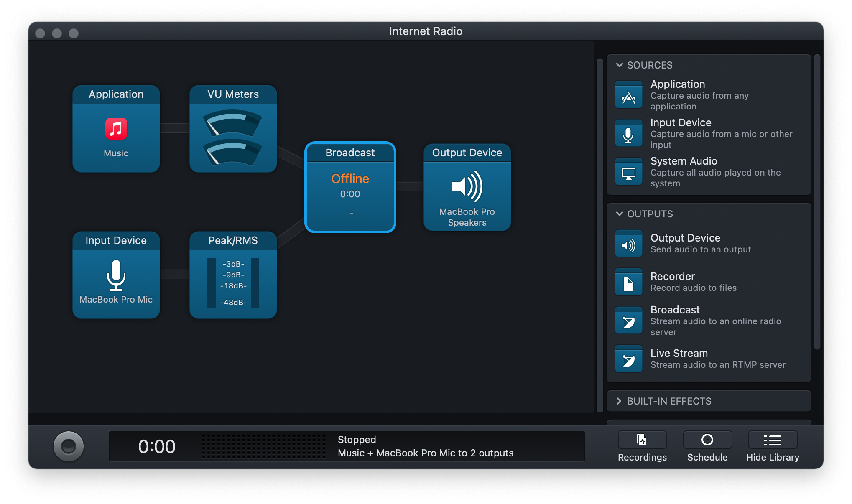
Task: Click the Input Device block title
Action: click(x=116, y=241)
